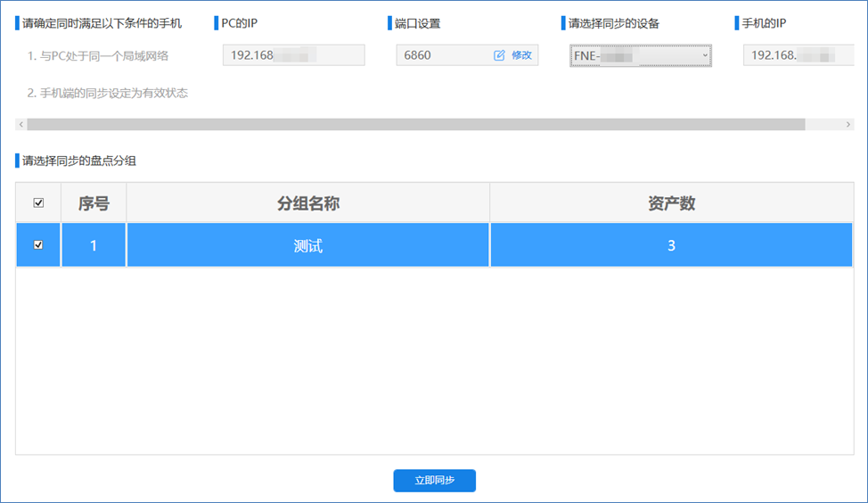Viewport: 868px width, 503px height.
Task: Click the asset count cell showing 3
Action: (x=671, y=245)
